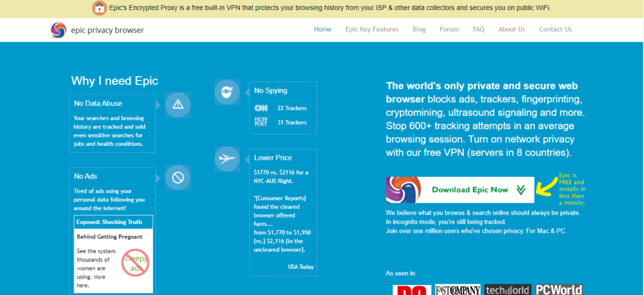Click the CNN logo in No Spying card
Screen dimensions: 644x295
pos(261,108)
